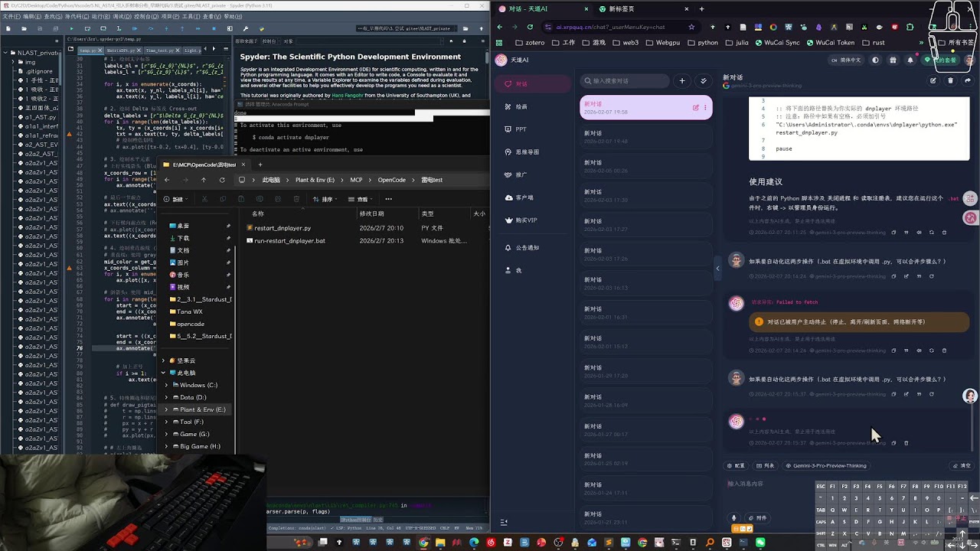Click the up-arrow icon in File Explorer

pyautogui.click(x=203, y=180)
